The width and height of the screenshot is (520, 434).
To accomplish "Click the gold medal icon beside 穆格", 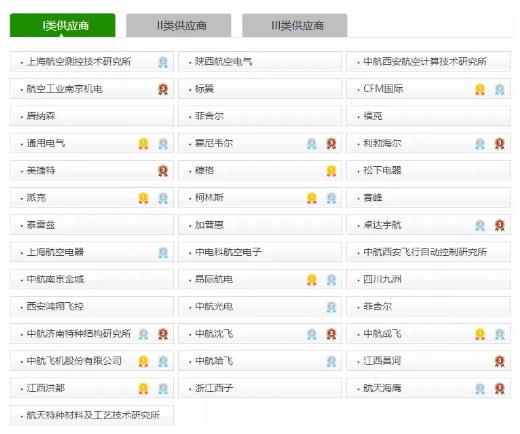I will [x=331, y=171].
